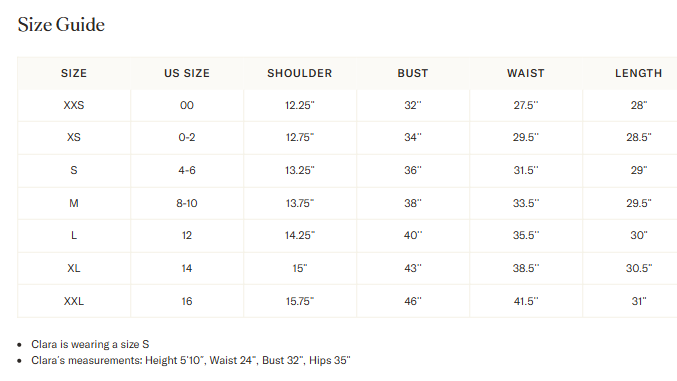Click the LENGTH column header
The height and width of the screenshot is (381, 677).
coord(639,73)
